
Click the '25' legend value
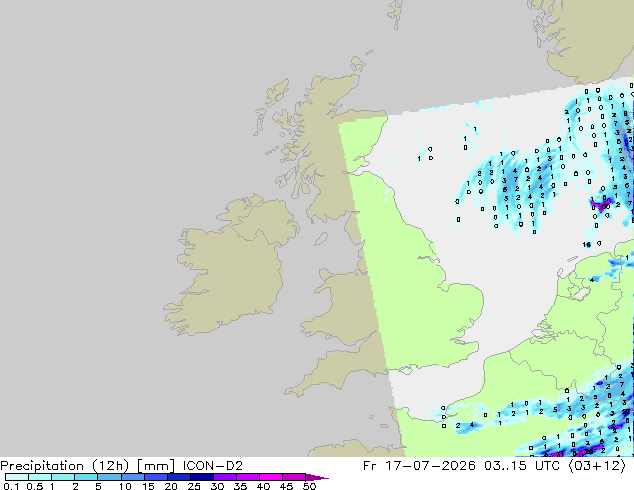pos(194,486)
